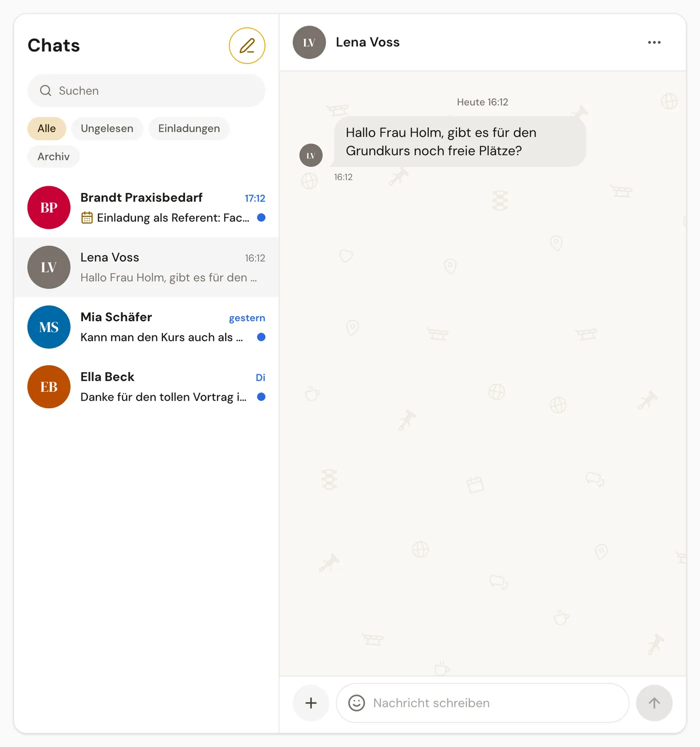Open the Ella Beck chat name
Image resolution: width=700 pixels, height=747 pixels.
click(x=107, y=377)
